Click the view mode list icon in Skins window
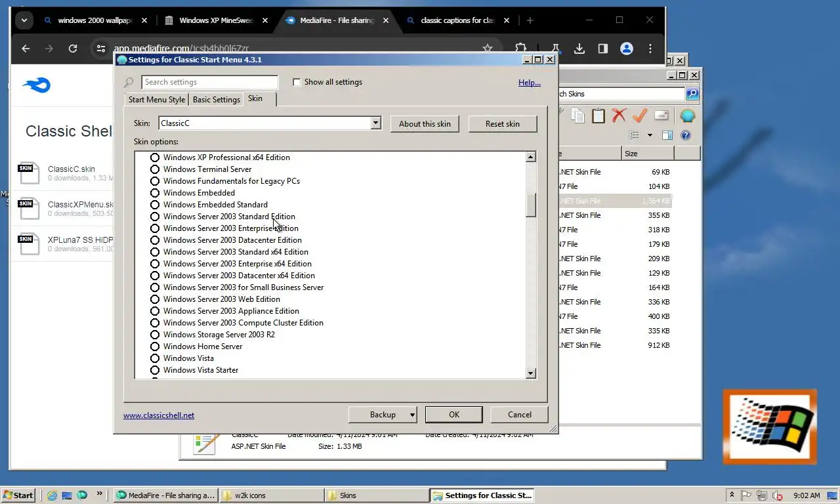This screenshot has width=840, height=504. [634, 135]
